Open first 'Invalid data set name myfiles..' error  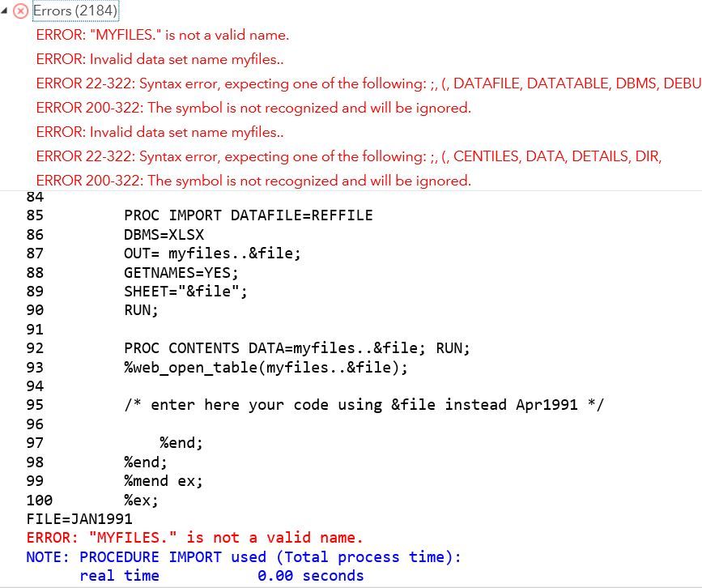[160, 59]
